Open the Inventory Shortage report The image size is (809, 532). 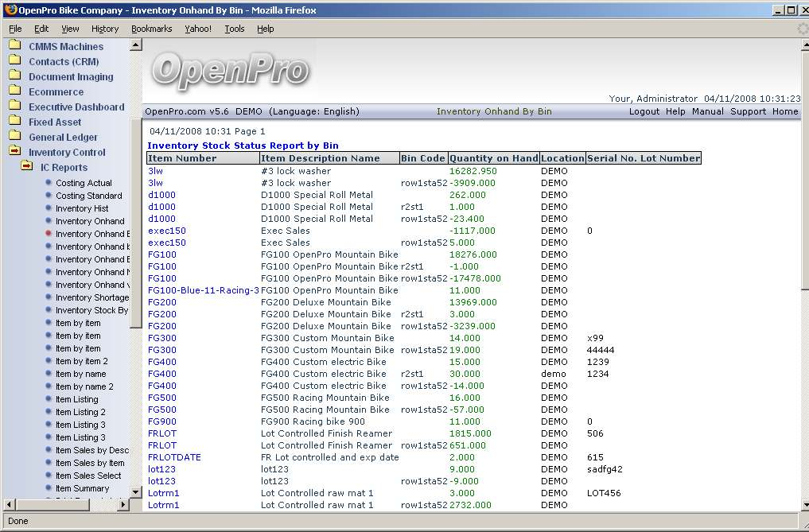(91, 297)
